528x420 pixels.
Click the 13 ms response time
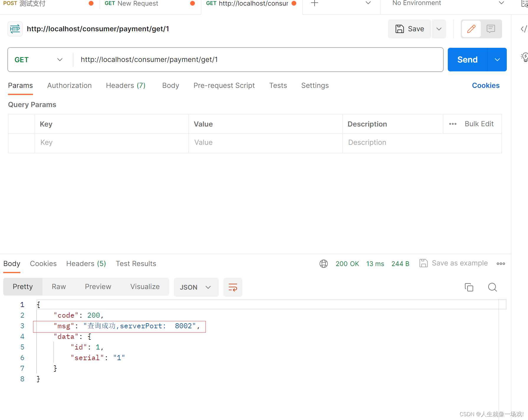point(375,264)
